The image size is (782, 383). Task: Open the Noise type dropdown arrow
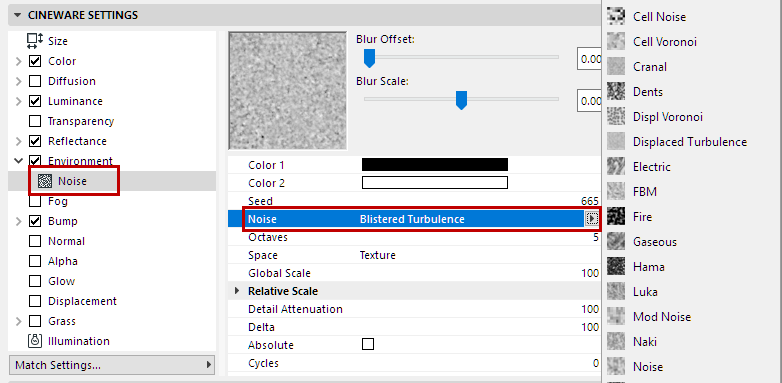tap(591, 219)
